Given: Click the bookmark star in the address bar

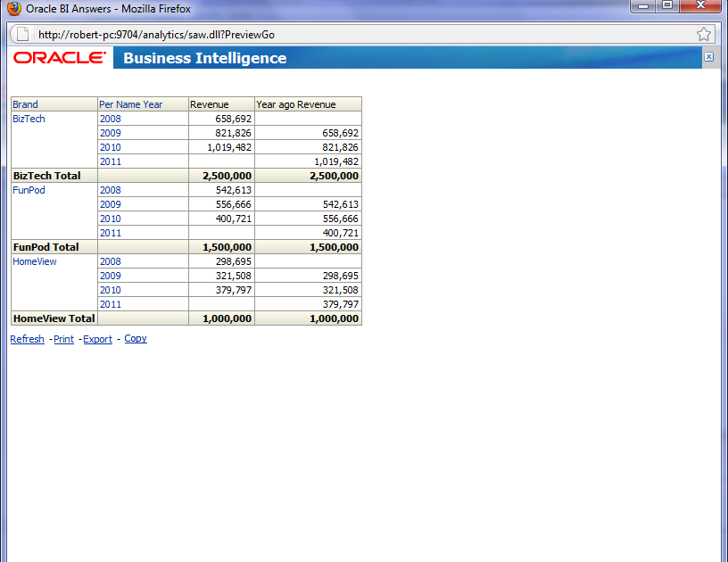Looking at the screenshot, I should click(704, 34).
